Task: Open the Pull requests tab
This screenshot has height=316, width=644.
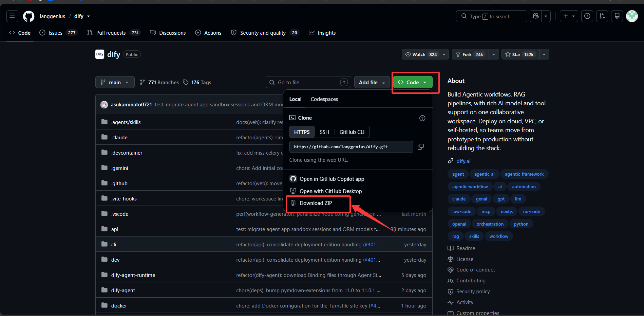Action: 114,33
